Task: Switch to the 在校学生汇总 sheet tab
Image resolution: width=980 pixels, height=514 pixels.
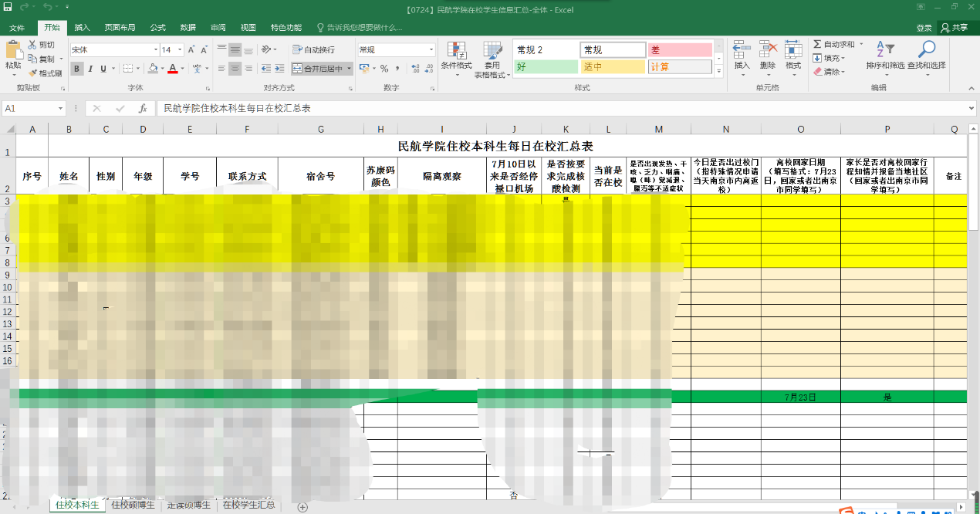Action: point(248,506)
